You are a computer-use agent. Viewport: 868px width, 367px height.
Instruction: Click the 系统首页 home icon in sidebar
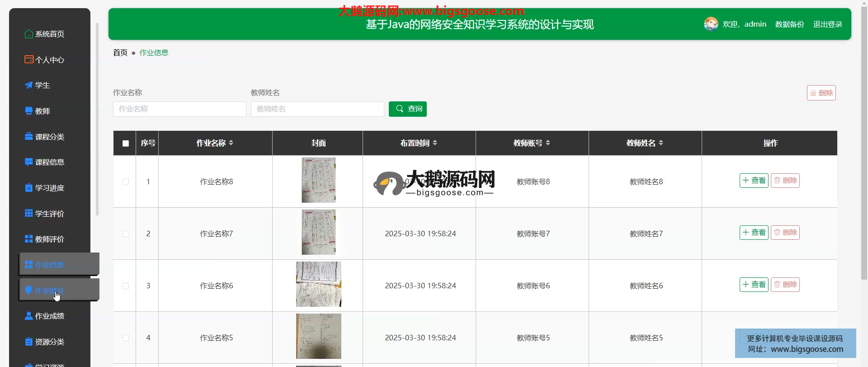[28, 34]
